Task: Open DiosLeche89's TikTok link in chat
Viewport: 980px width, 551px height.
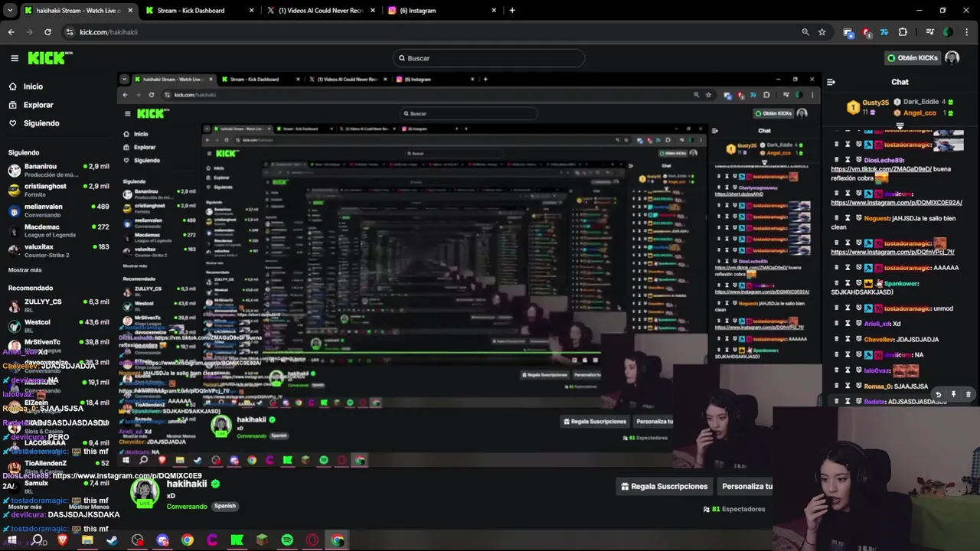Action: tap(881, 169)
